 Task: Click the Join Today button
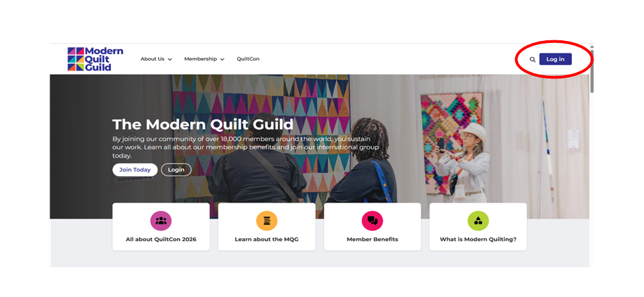point(135,170)
